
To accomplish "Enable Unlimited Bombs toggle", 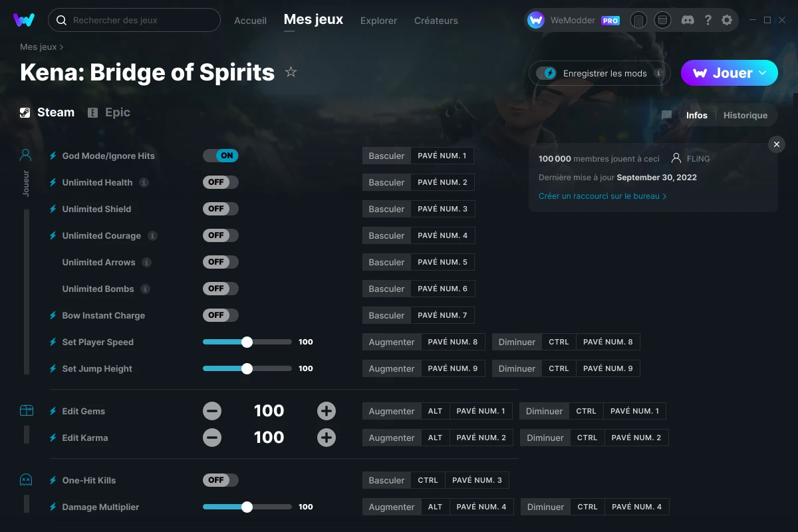I will pyautogui.click(x=221, y=289).
